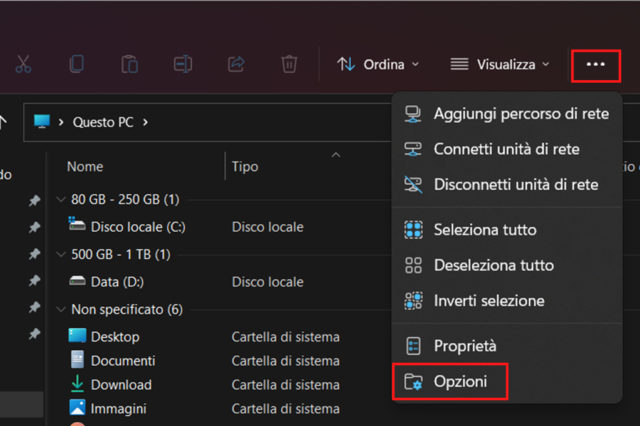The height and width of the screenshot is (426, 640).
Task: Click Connetti unità di rete
Action: pos(506,149)
